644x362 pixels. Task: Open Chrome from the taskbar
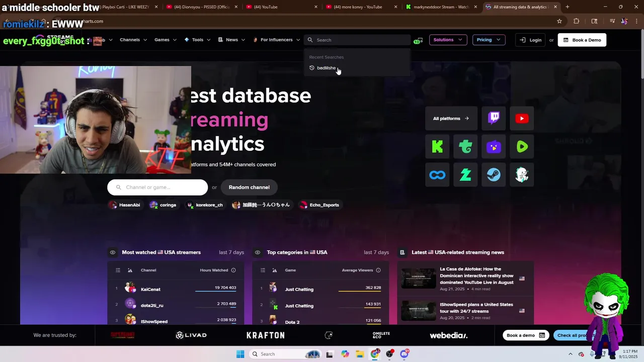[x=375, y=354]
